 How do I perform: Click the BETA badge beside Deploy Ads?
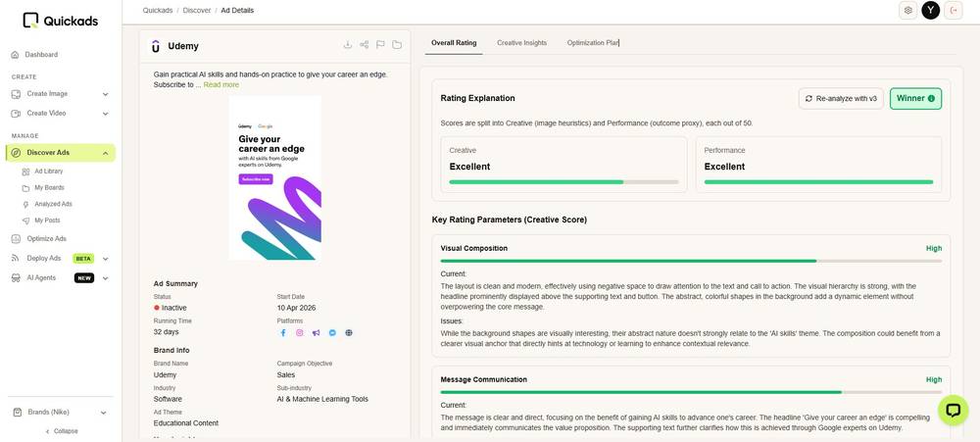click(83, 259)
